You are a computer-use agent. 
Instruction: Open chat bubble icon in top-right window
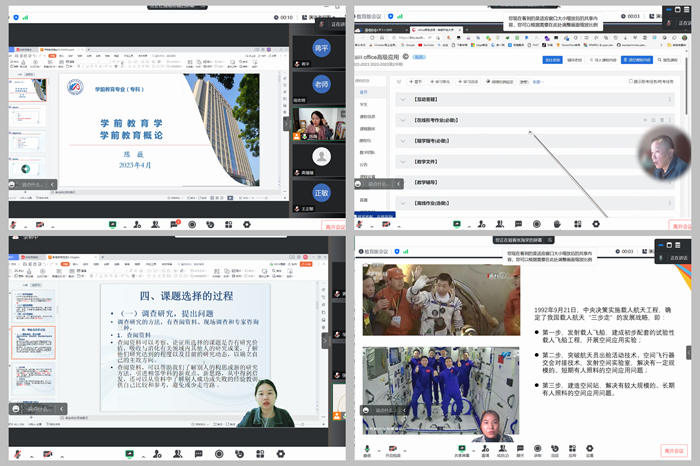pos(518,224)
